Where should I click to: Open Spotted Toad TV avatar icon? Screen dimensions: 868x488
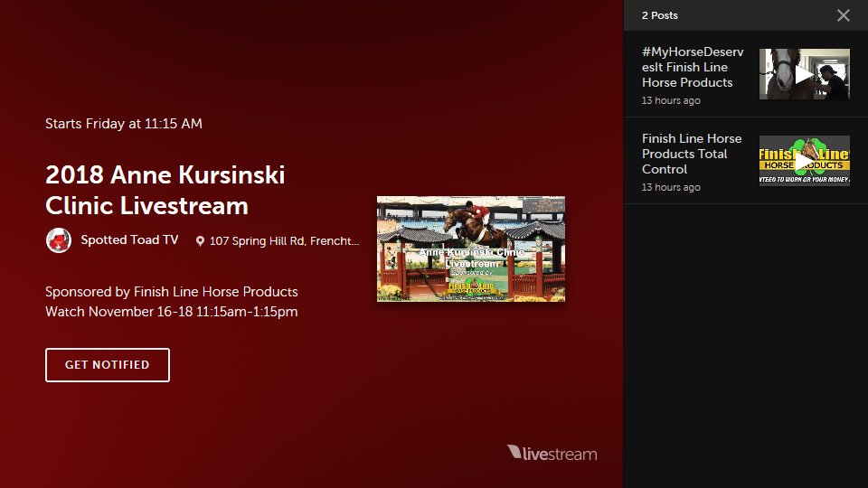point(59,240)
